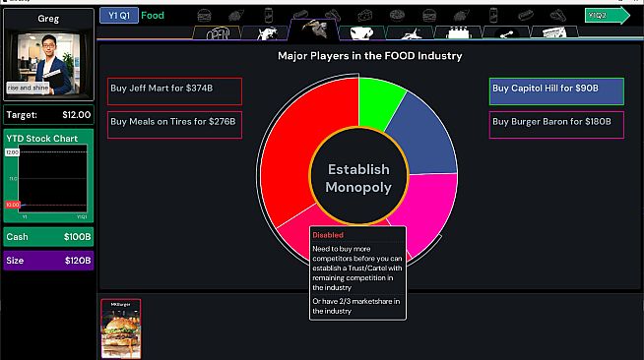Screen dimensions: 644x360
Task: Select the MKBurger card thumbnail
Action: (121, 329)
